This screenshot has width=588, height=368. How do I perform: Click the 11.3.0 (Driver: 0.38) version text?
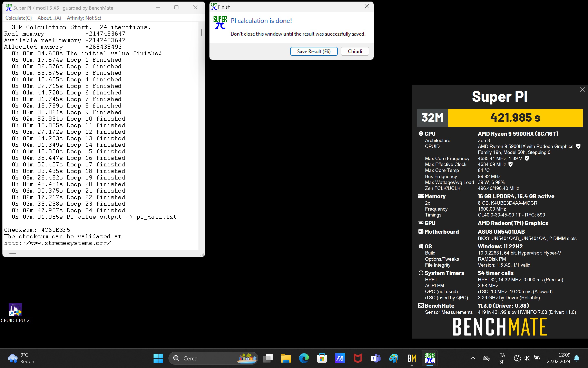(x=503, y=305)
